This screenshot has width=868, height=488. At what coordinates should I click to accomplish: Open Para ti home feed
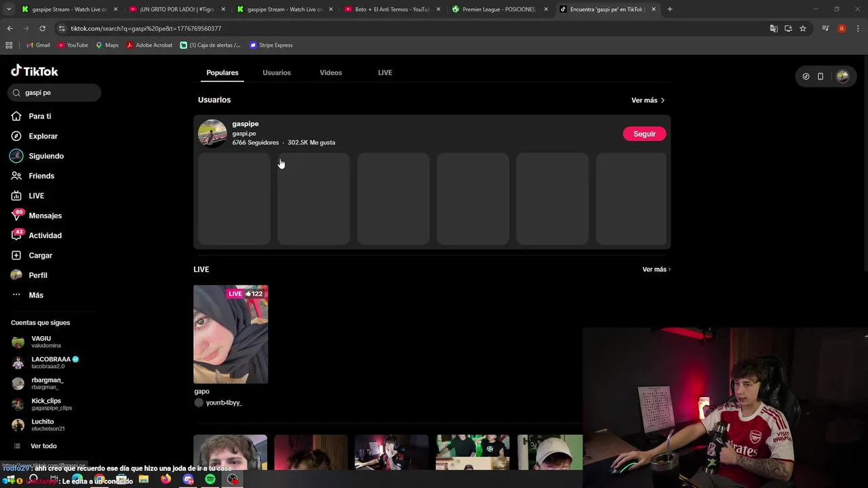[32, 116]
